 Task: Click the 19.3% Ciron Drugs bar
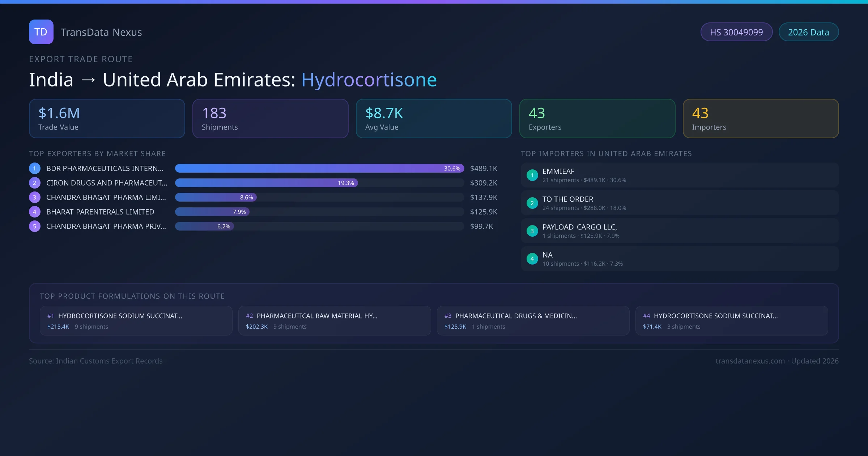coord(266,183)
